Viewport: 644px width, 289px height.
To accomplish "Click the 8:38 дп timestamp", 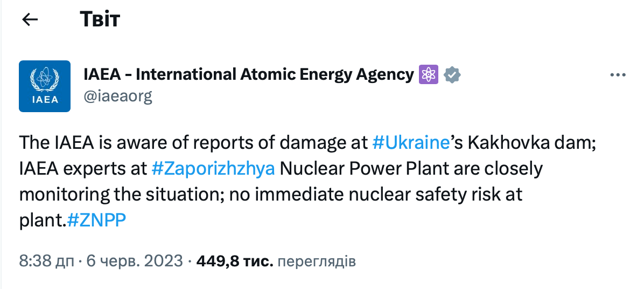I will (46, 262).
